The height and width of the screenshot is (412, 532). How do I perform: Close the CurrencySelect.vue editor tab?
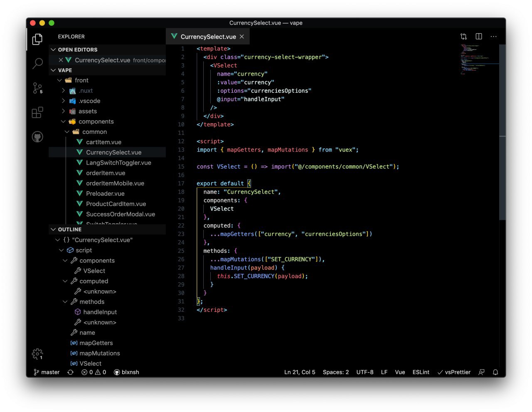(x=242, y=37)
